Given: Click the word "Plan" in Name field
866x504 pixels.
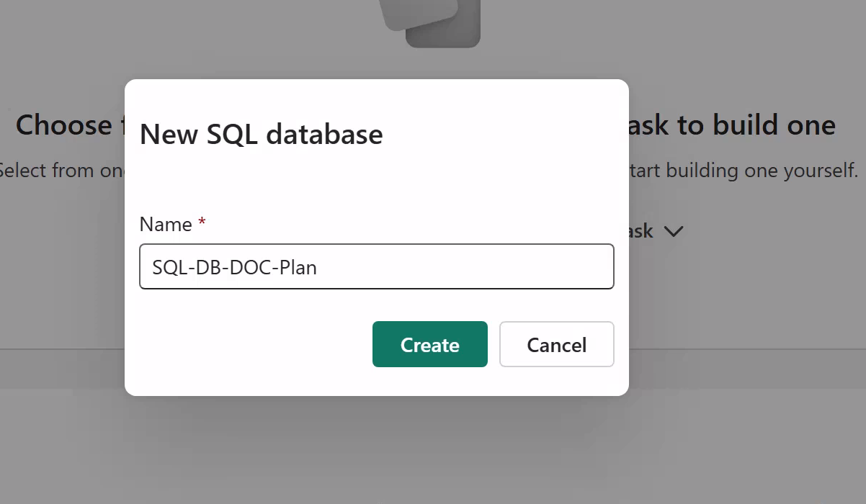Looking at the screenshot, I should point(298,268).
